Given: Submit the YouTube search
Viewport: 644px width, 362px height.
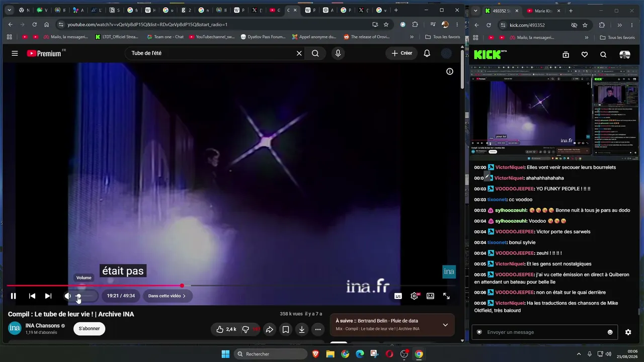Looking at the screenshot, I should (x=315, y=53).
